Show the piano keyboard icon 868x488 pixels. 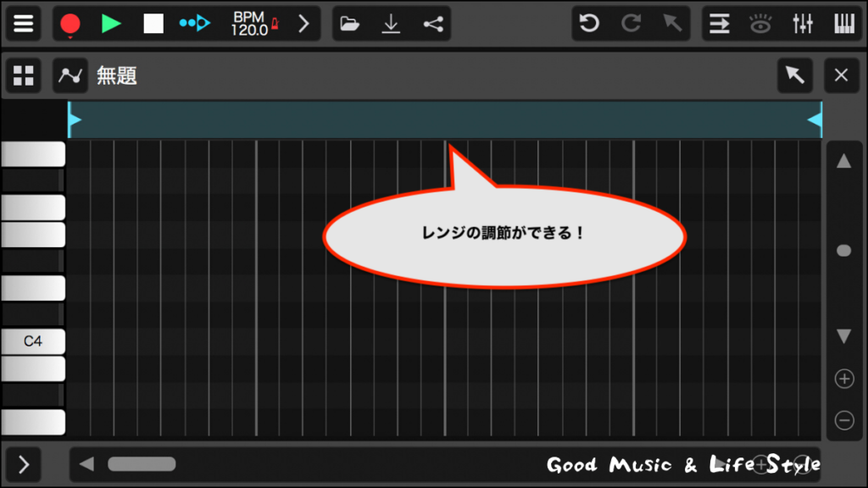844,24
